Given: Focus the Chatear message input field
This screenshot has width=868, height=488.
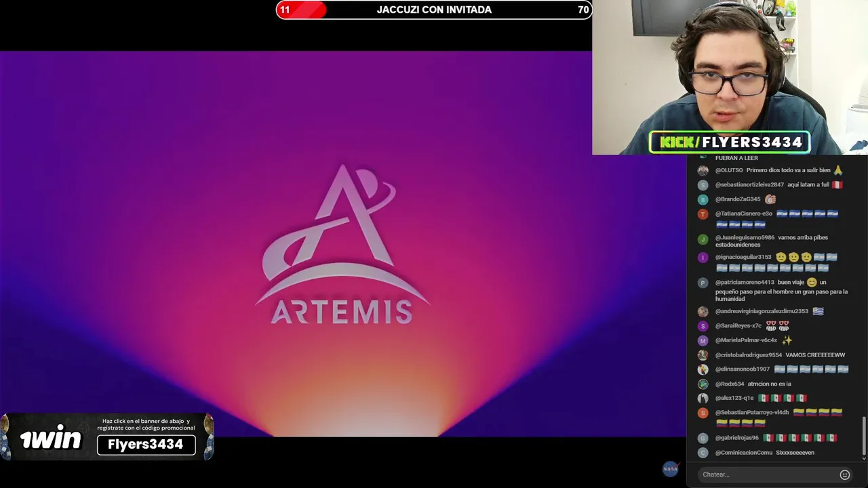Looking at the screenshot, I should [x=766, y=474].
